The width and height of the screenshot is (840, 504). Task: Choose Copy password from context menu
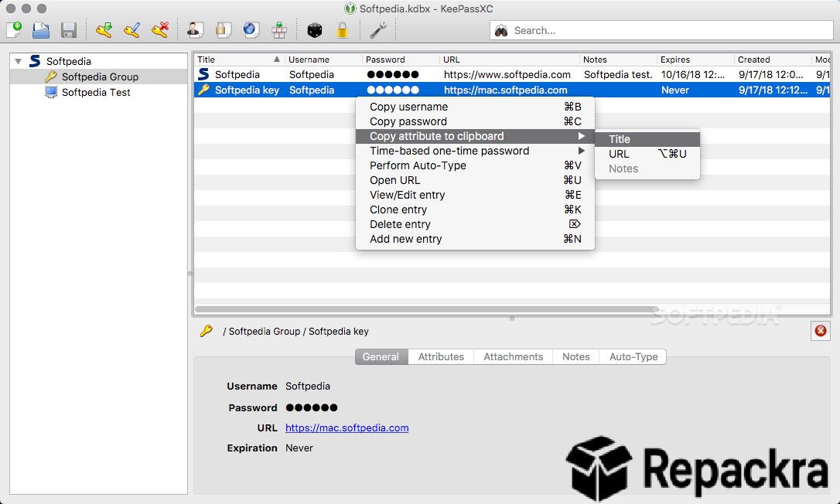(475, 121)
